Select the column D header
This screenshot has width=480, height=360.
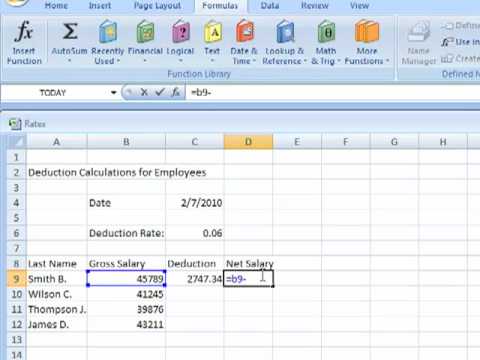coord(248,142)
